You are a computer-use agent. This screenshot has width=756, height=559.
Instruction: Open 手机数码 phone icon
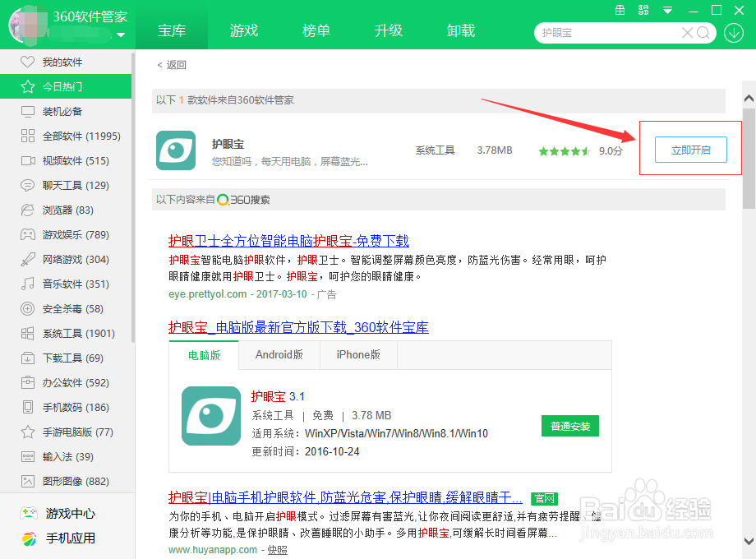[27, 407]
